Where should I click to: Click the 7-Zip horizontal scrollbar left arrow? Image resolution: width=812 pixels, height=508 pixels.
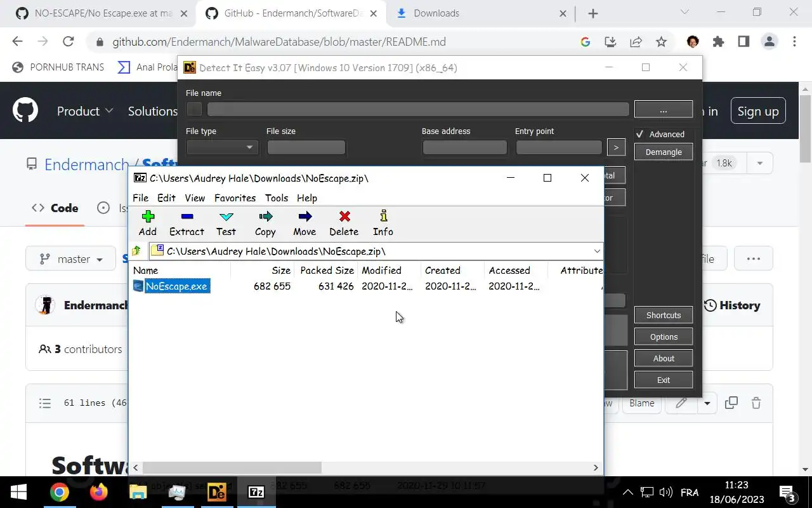pyautogui.click(x=136, y=468)
